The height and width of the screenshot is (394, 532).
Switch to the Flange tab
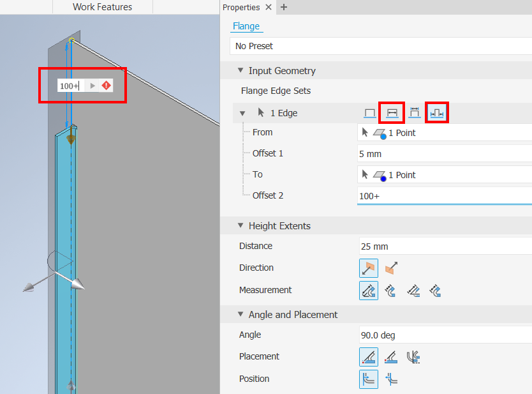(x=246, y=26)
